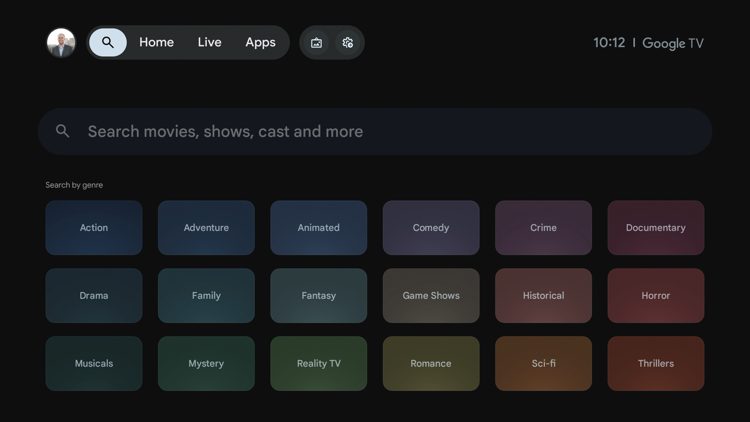The image size is (750, 422).
Task: Select the search magnifier in the top navigation
Action: (x=108, y=42)
